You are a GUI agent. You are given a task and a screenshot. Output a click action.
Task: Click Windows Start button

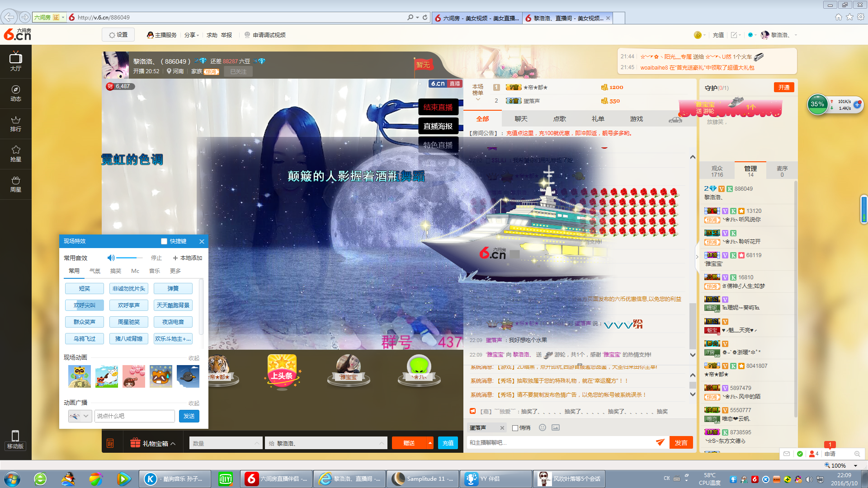pos(12,479)
